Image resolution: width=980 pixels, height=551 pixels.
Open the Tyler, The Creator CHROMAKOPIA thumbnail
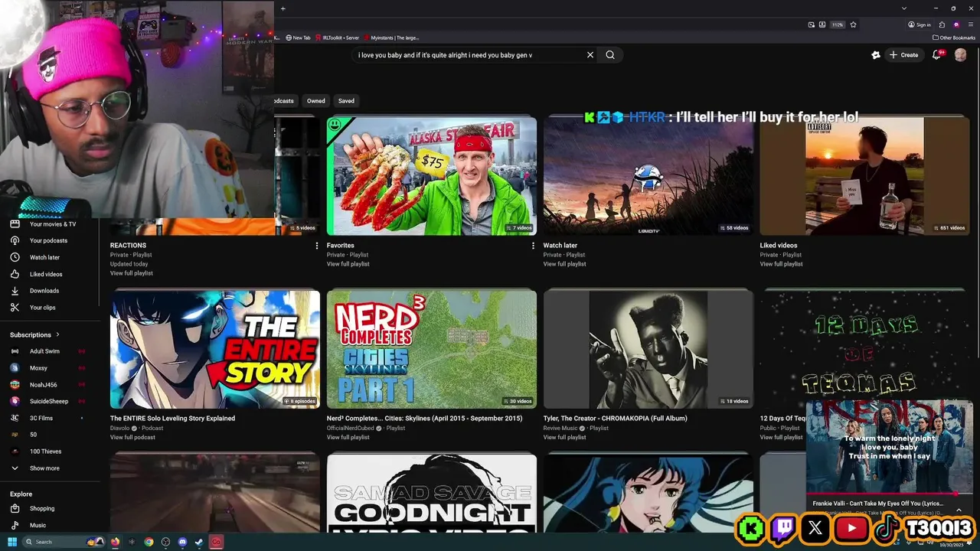648,349
